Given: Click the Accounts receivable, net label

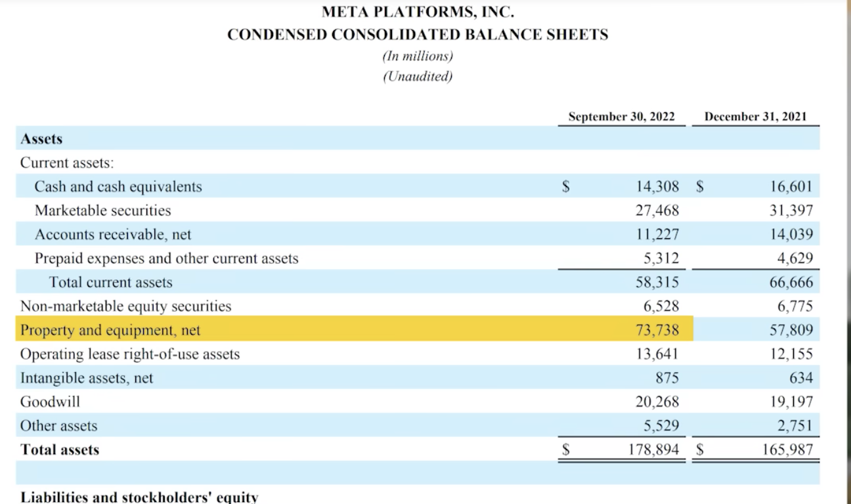Looking at the screenshot, I should coord(113,234).
